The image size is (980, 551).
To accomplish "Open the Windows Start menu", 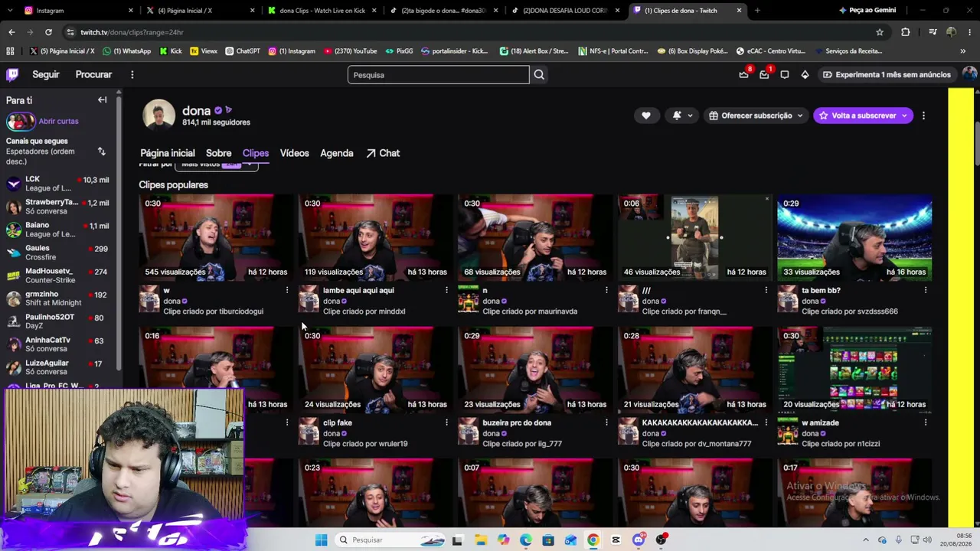I will pos(322,540).
